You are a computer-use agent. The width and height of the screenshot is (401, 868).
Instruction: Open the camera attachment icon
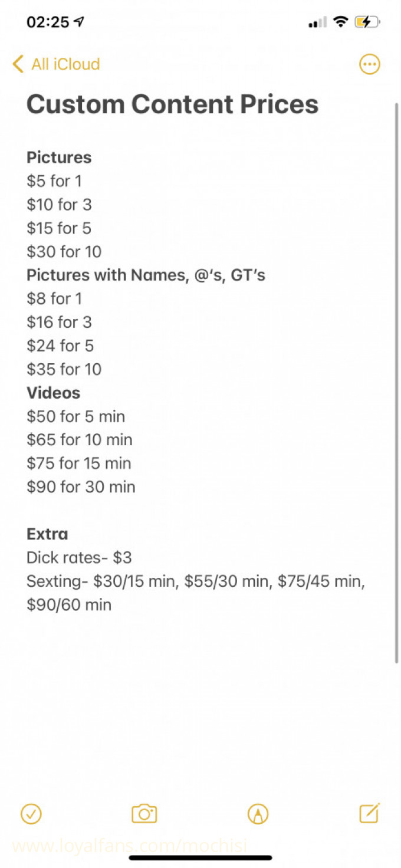pyautogui.click(x=144, y=814)
